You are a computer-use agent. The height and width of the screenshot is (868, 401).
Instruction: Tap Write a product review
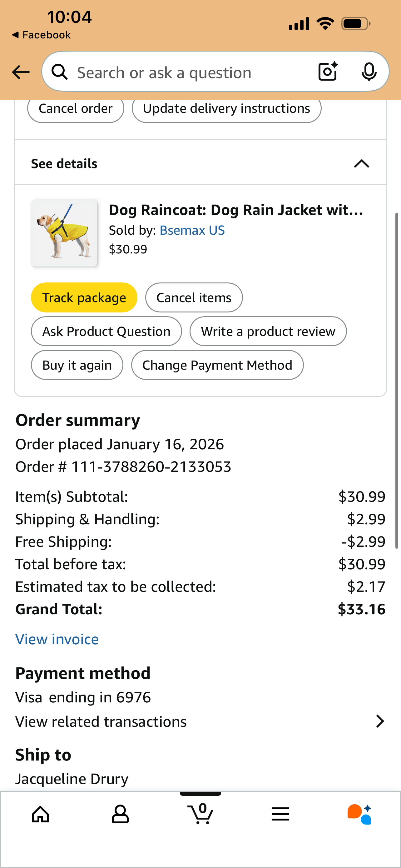pos(268,331)
